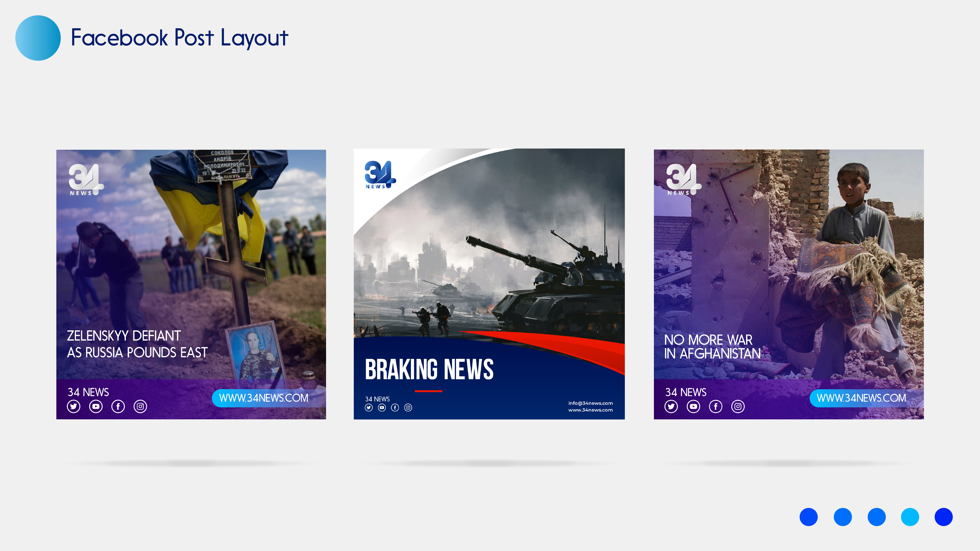Click Twitter icon on Zelenskyy post
Screen dimensions: 980x551
73,407
